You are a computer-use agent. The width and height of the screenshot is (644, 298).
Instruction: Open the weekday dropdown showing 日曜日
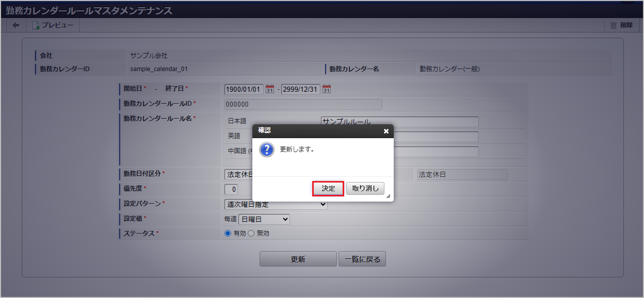pyautogui.click(x=264, y=219)
